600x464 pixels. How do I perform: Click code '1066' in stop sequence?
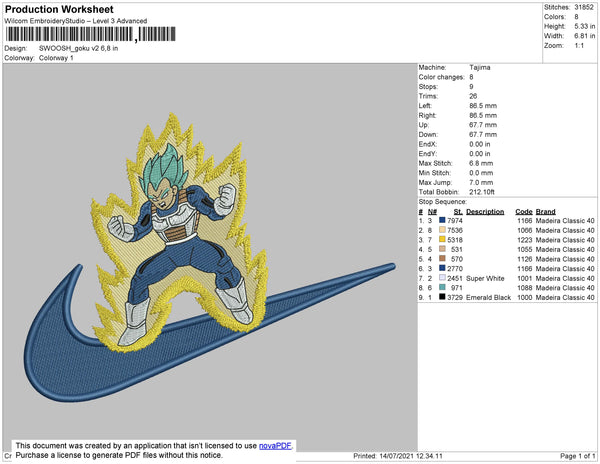point(525,230)
